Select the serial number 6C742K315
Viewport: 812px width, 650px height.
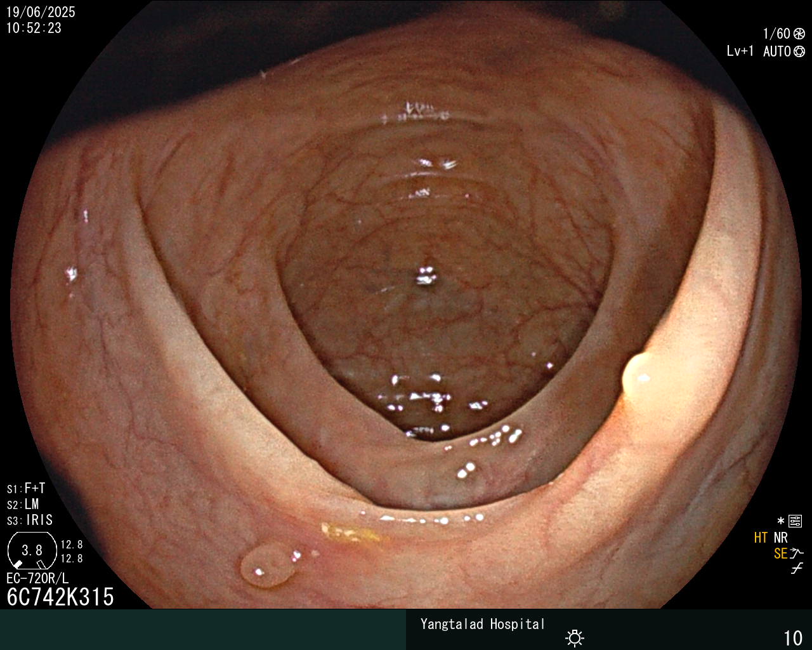click(60, 597)
